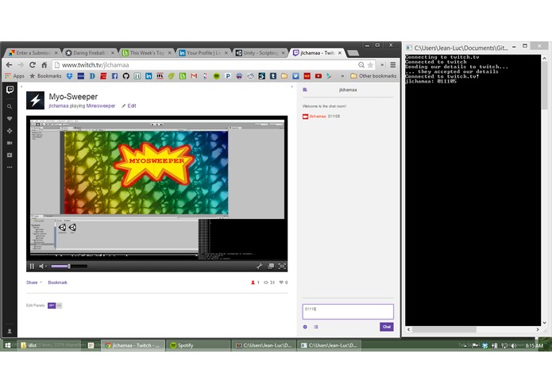Click the Bookmark link below the video

point(57,282)
